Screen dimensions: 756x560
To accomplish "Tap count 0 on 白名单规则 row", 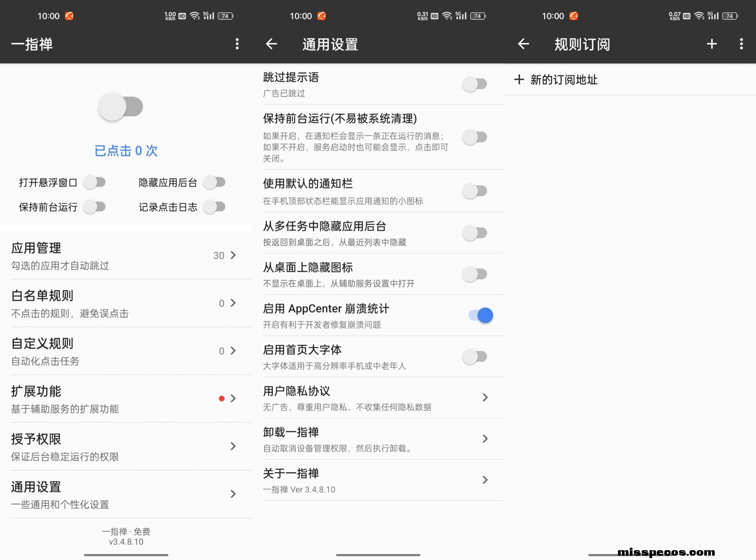I will 222,303.
